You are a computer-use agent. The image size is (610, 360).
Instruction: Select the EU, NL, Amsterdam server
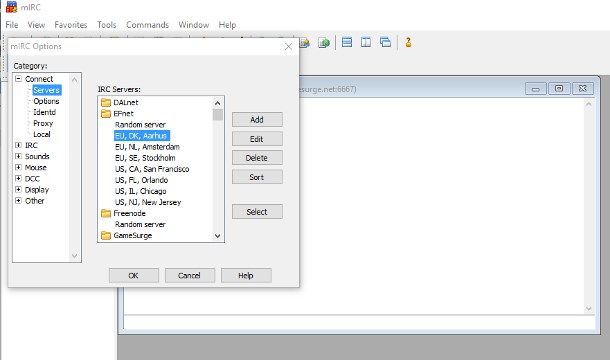(x=147, y=147)
